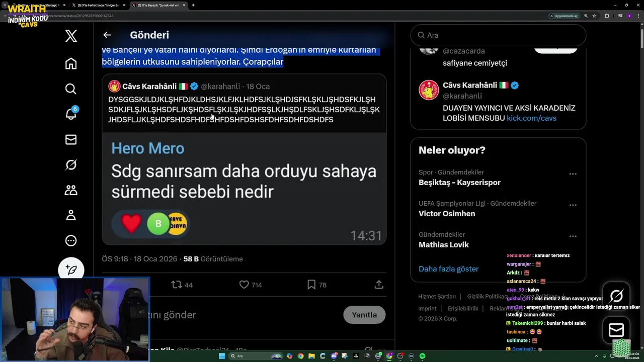Open the More circle icon in sidebar
644x362 pixels.
[x=71, y=241]
